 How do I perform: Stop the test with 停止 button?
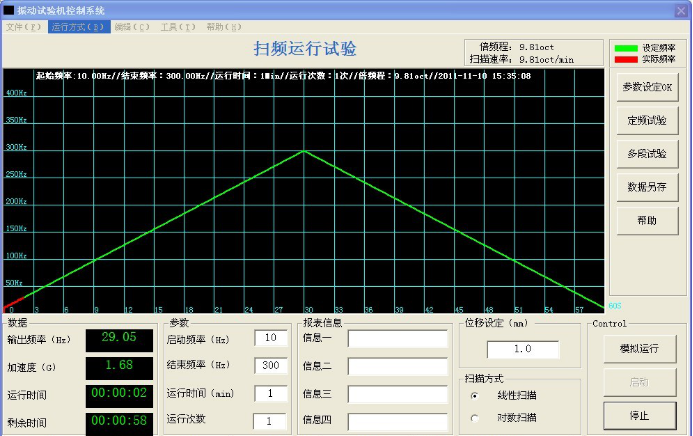(x=640, y=415)
